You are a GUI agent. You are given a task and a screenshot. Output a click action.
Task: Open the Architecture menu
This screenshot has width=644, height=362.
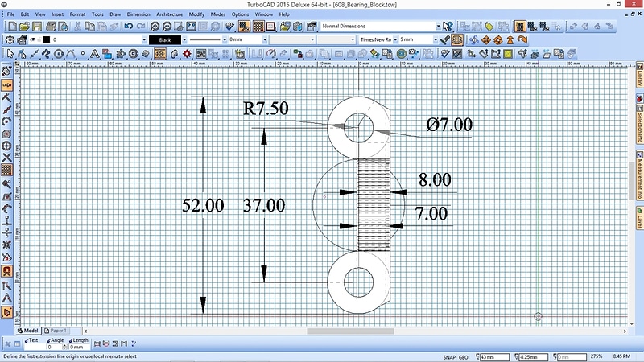(x=169, y=14)
